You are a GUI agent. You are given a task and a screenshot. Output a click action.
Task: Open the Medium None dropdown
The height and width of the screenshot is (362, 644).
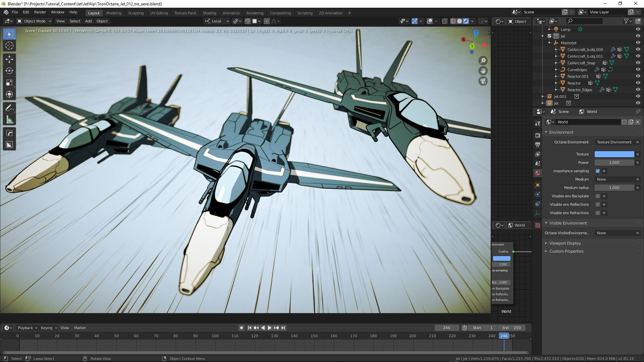(618, 179)
